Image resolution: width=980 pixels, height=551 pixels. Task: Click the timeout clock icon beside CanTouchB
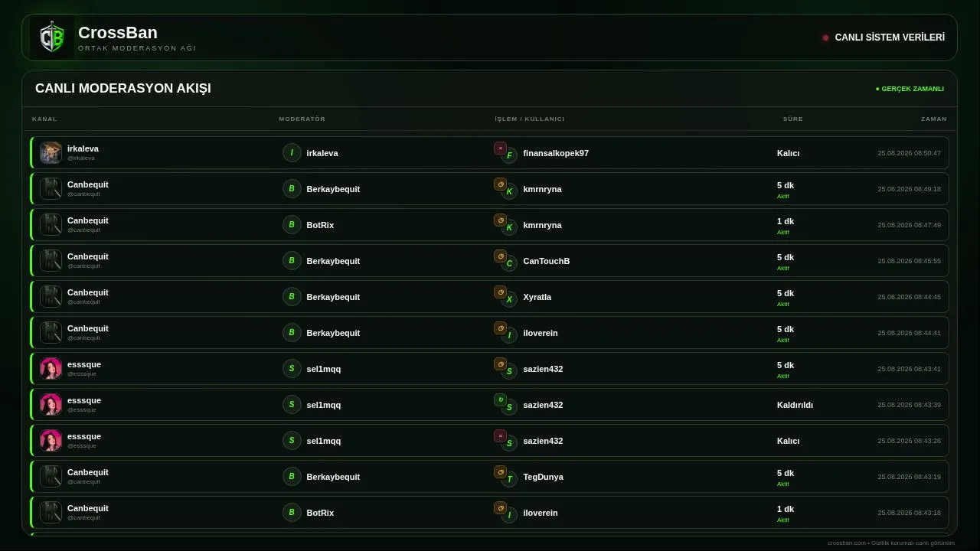pos(501,256)
